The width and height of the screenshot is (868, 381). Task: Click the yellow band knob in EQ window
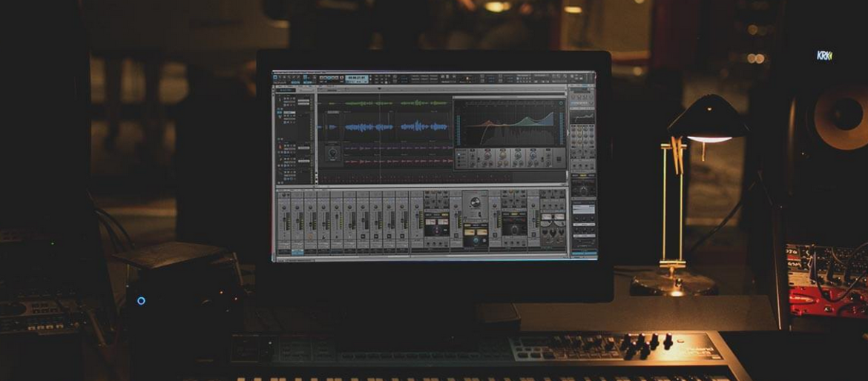tap(503, 155)
